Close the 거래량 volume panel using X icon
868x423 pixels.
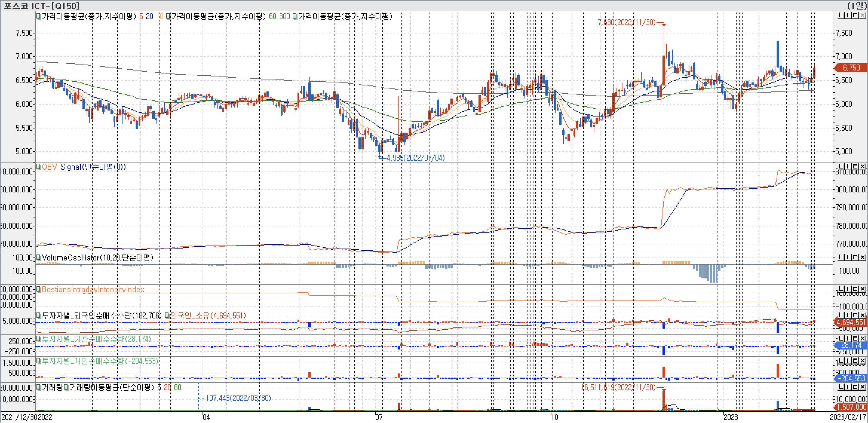[863, 387]
